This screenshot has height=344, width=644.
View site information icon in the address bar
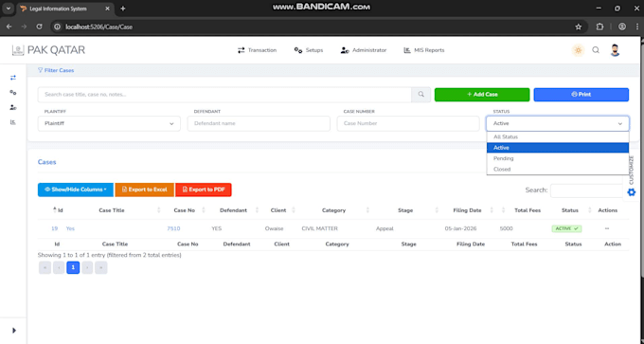tap(58, 27)
